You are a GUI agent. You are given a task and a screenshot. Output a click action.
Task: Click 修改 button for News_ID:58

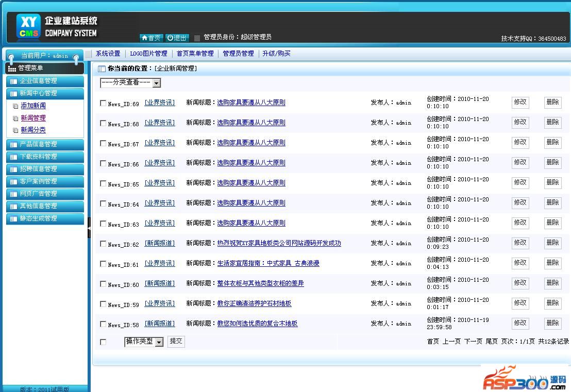[520, 323]
